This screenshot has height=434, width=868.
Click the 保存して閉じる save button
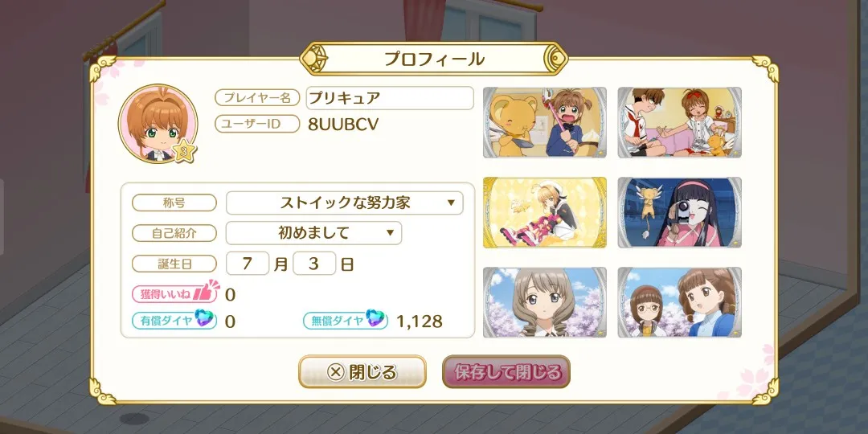[506, 372]
